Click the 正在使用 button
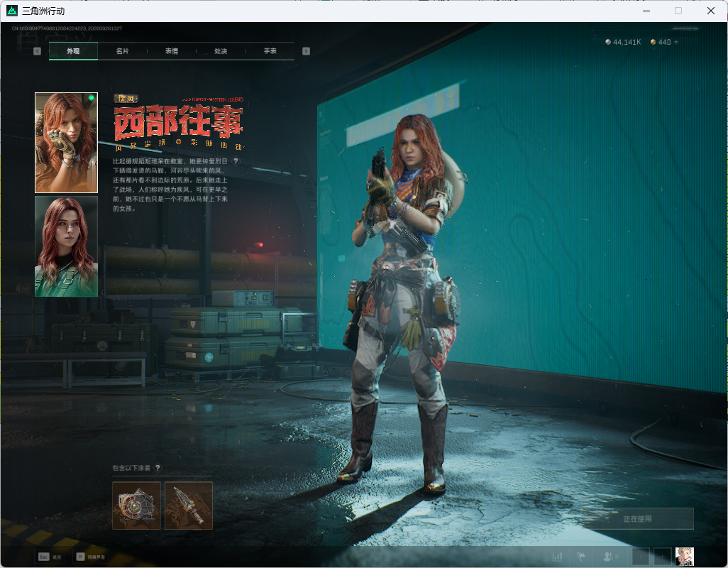The height and width of the screenshot is (568, 728). (637, 519)
